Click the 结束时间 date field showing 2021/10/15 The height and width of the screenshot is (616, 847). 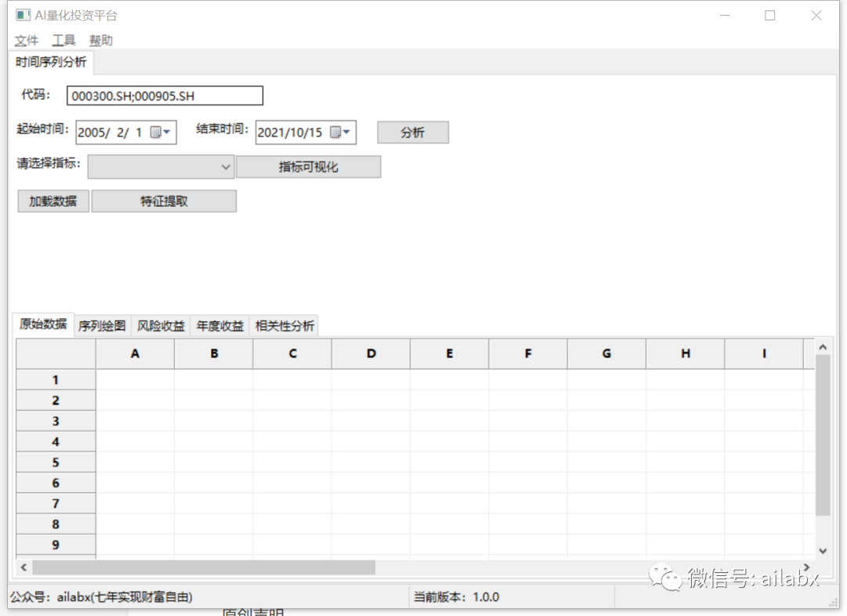[x=306, y=132]
